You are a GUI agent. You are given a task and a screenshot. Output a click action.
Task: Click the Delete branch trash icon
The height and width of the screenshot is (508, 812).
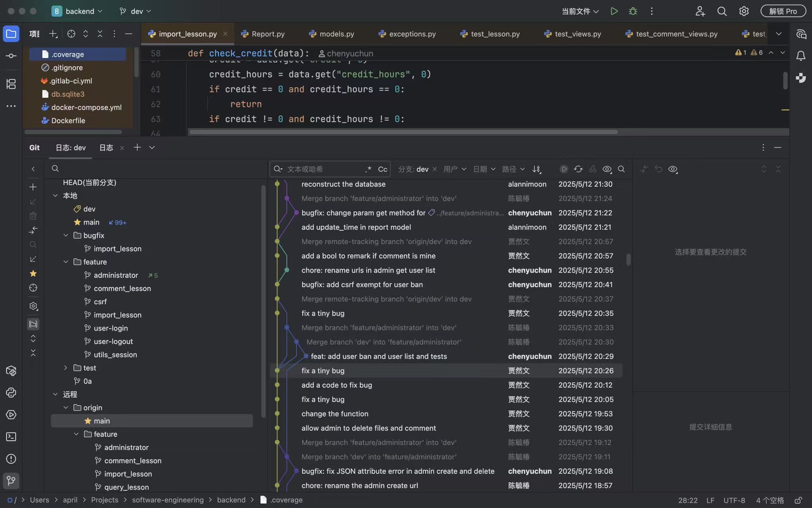coord(33,216)
